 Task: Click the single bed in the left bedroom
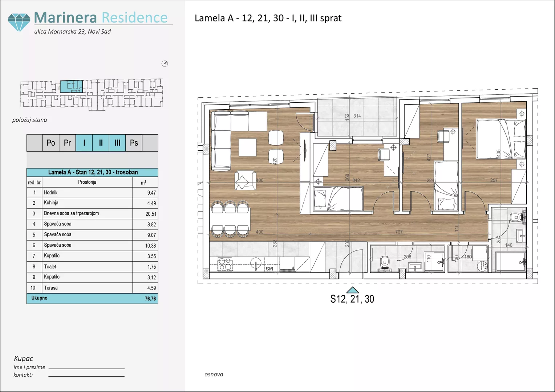338,199
